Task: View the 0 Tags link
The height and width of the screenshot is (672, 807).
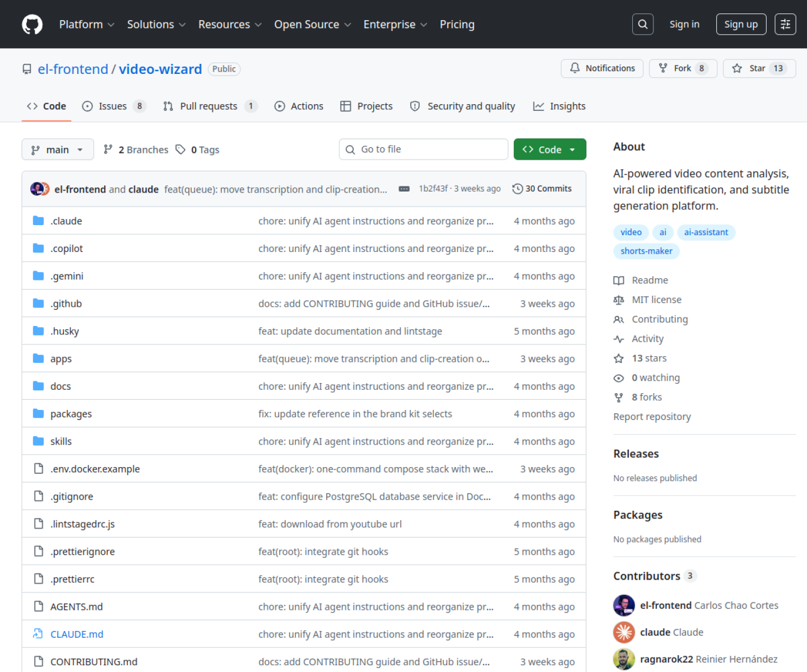Action: 197,150
